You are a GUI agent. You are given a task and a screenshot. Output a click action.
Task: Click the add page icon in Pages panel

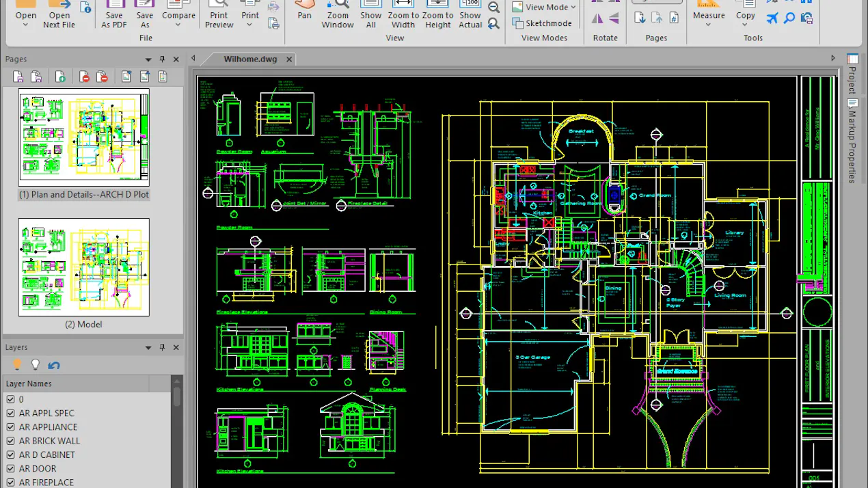[60, 77]
